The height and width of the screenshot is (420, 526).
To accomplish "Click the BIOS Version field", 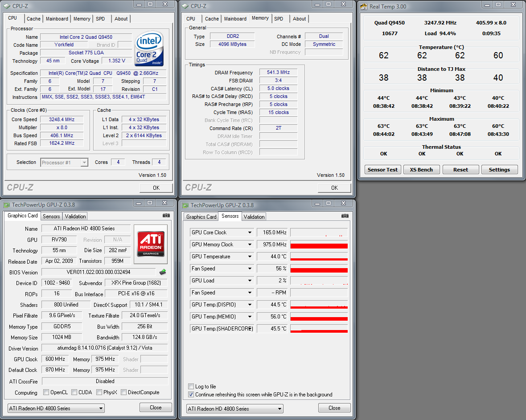I will click(99, 272).
